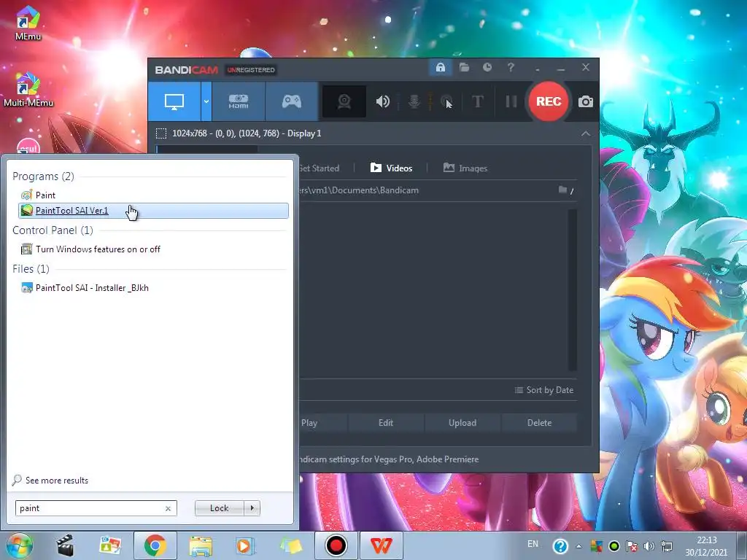
Task: Click the Edit button in Bandicam
Action: [x=386, y=423]
